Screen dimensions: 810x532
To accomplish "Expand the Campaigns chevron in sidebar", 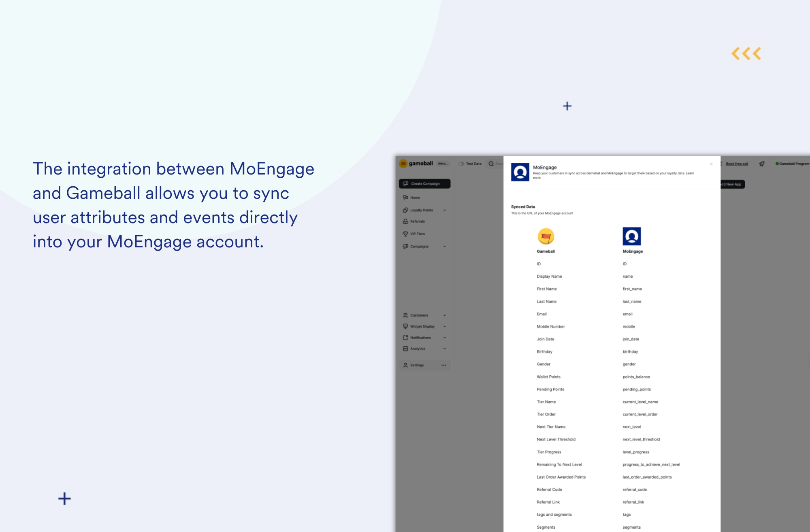I will (x=445, y=247).
